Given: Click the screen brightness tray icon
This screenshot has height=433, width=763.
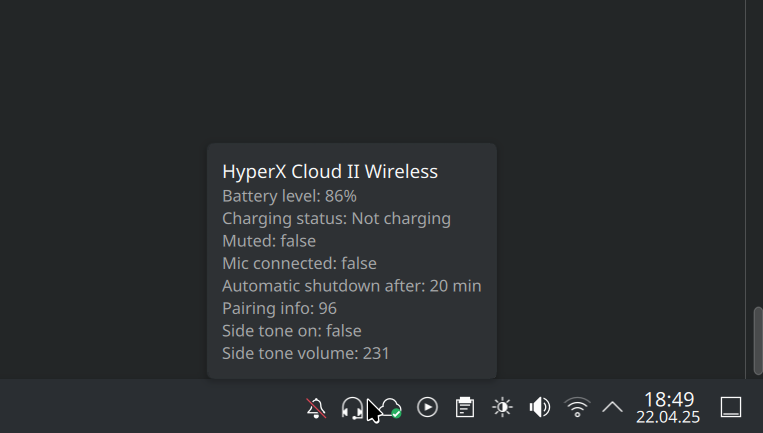Looking at the screenshot, I should (502, 407).
